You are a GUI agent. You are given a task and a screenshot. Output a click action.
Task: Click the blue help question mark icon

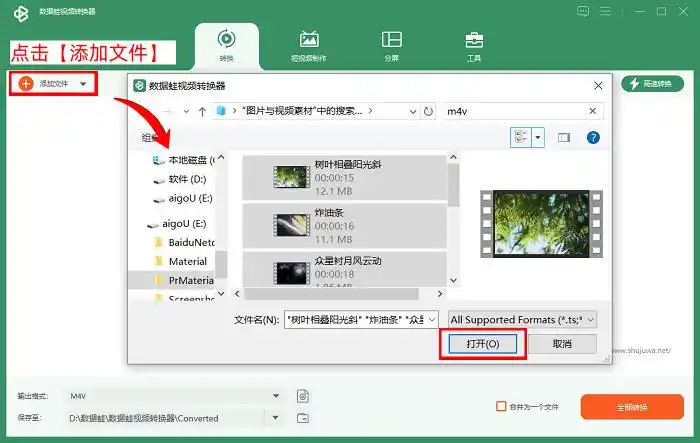tap(593, 137)
